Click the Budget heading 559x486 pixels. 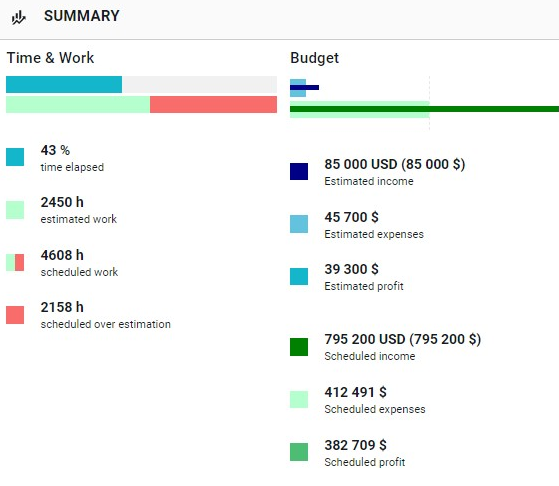[314, 58]
